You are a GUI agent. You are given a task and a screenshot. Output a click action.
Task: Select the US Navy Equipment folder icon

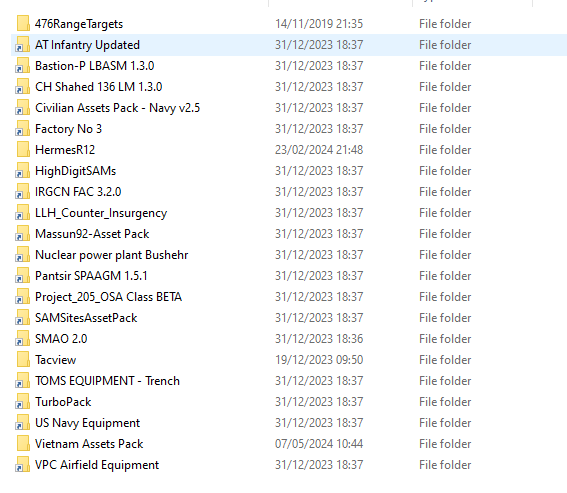[23, 422]
